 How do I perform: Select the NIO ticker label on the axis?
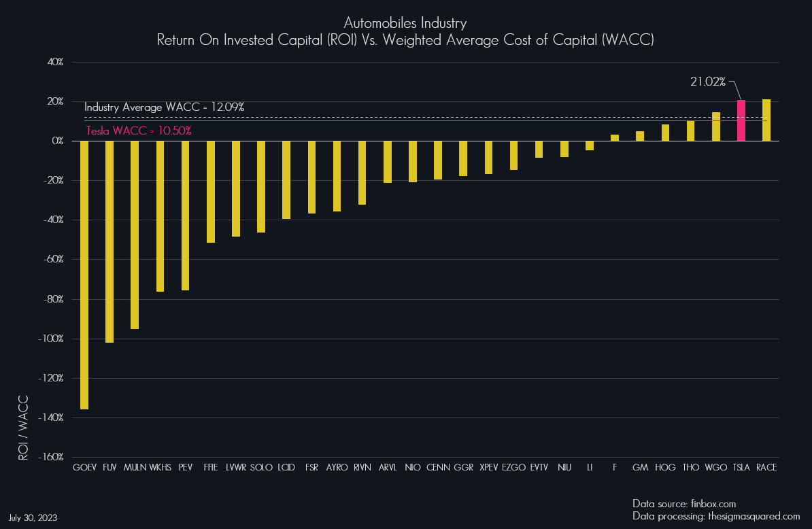[413, 468]
